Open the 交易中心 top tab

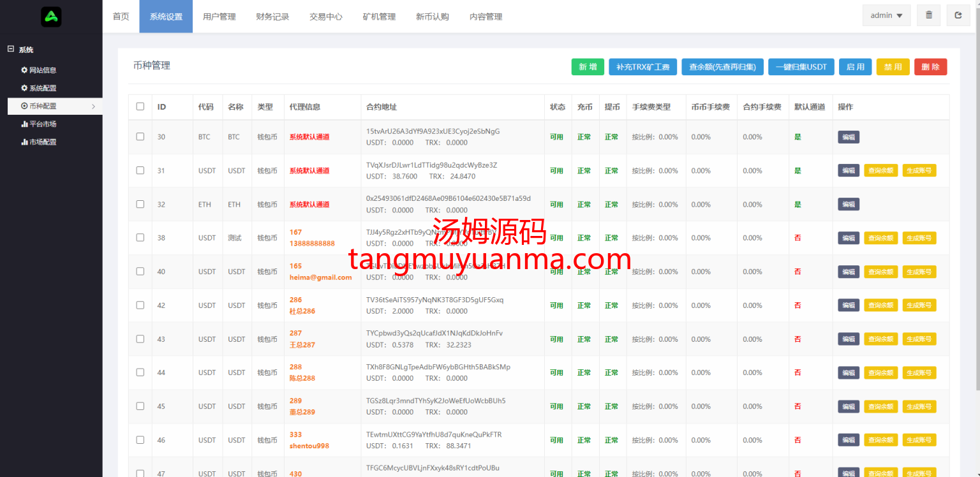(325, 17)
